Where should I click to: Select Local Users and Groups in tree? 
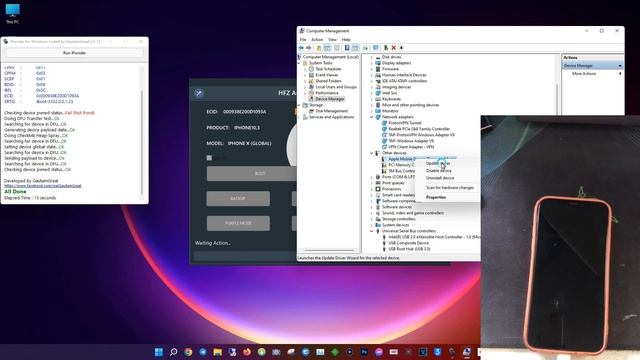[x=336, y=87]
